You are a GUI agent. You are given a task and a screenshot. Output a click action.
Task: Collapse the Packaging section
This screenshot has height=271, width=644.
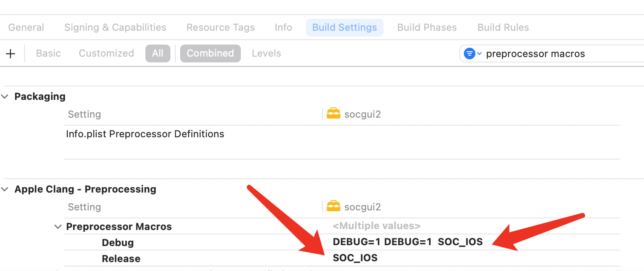pyautogui.click(x=5, y=96)
